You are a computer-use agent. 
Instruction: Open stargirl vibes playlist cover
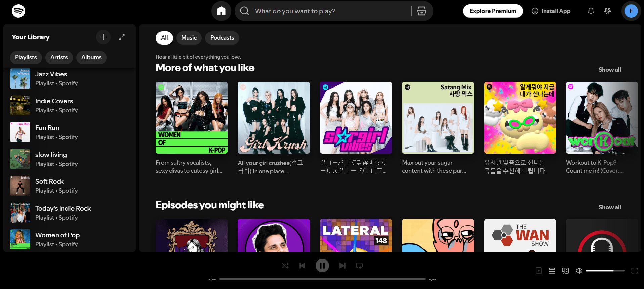(356, 118)
